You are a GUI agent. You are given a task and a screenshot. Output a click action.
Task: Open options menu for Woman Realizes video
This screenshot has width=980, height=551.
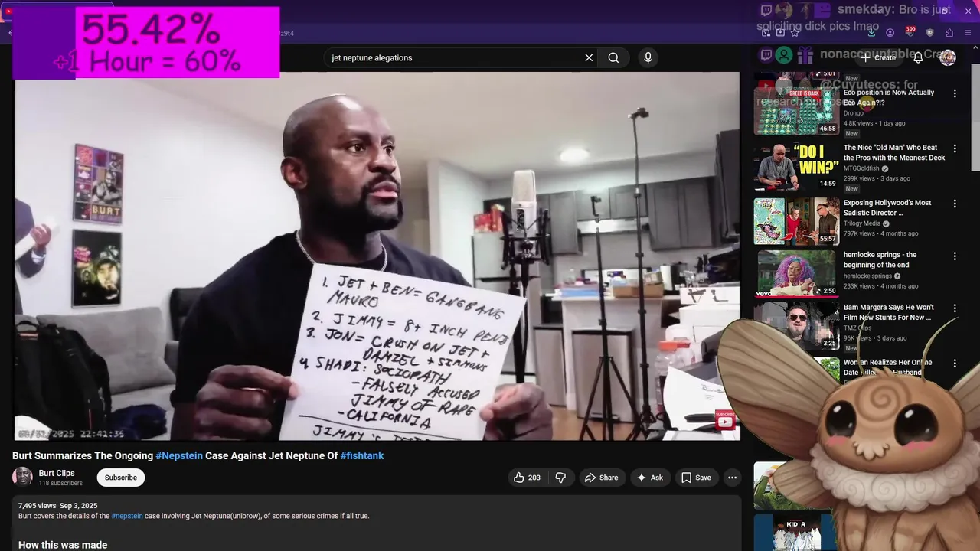coord(955,364)
